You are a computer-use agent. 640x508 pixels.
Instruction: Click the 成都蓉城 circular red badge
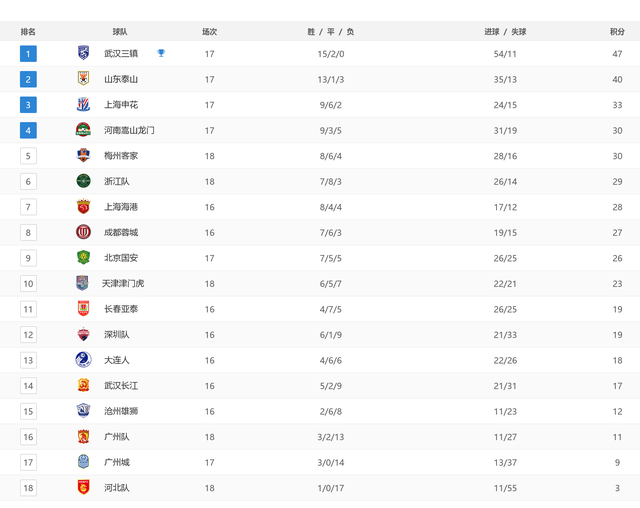pyautogui.click(x=83, y=232)
